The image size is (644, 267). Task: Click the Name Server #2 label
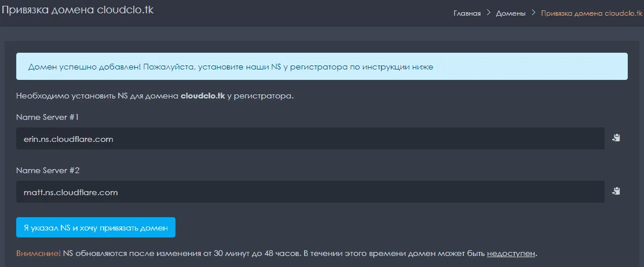coord(47,170)
